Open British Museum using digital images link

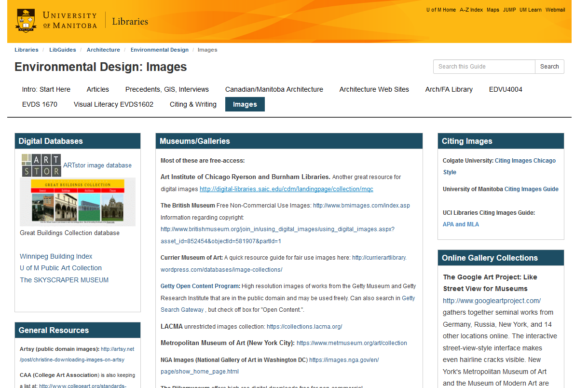(277, 235)
